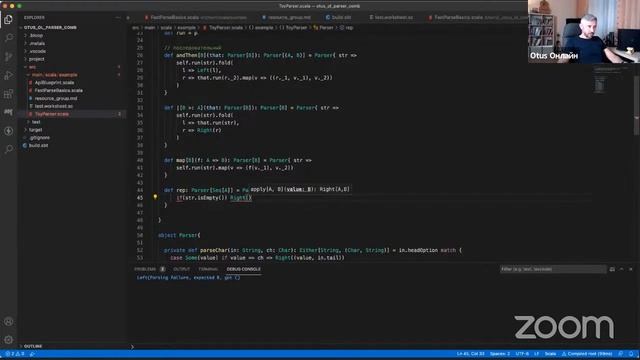Click LF end-of-line in status bar
Image resolution: width=640 pixels, height=360 pixels.
537,354
